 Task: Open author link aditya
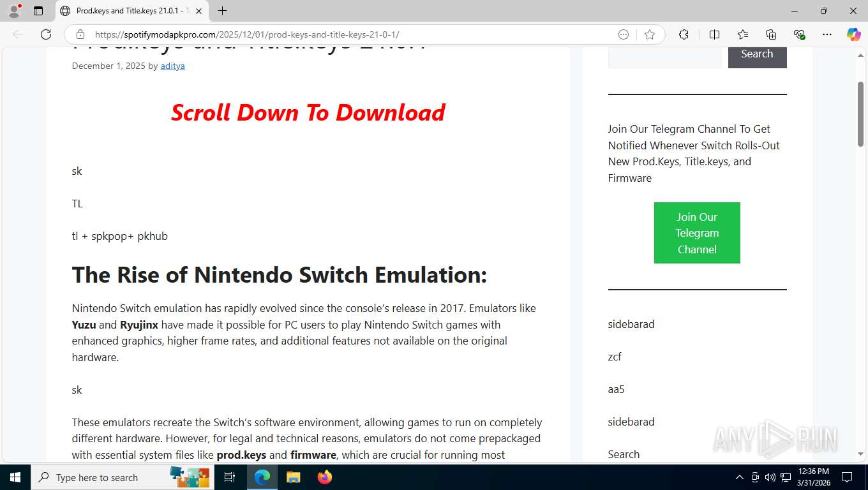coord(172,66)
